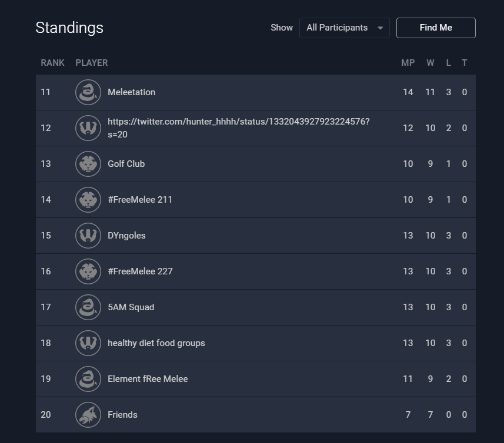Click the RANK column header
This screenshot has width=504, height=443.
click(x=52, y=63)
